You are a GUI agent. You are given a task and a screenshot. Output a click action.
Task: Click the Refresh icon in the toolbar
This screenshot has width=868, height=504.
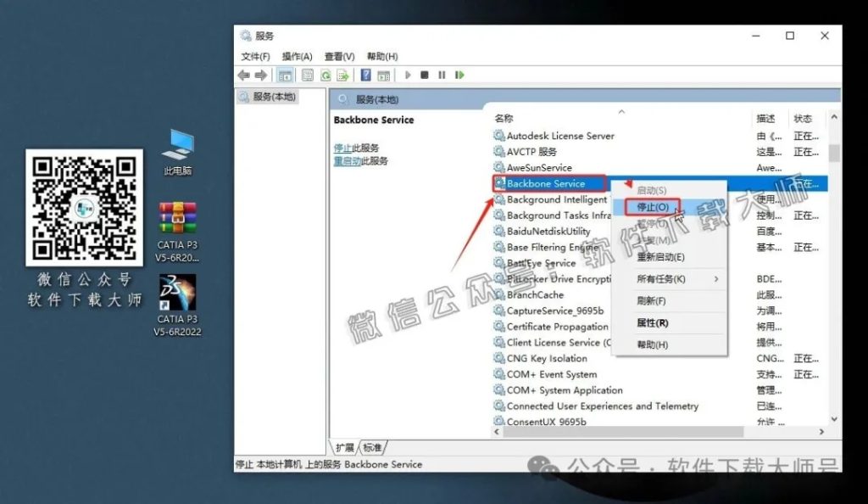pos(325,75)
